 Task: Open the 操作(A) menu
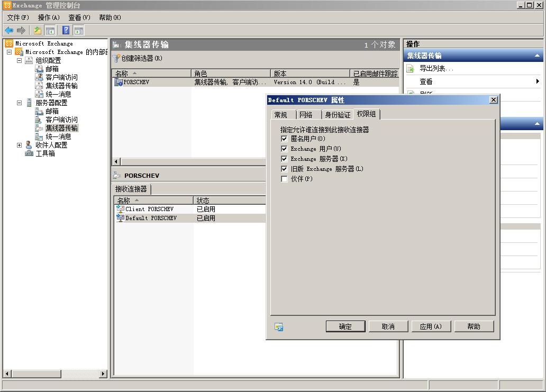pos(49,17)
